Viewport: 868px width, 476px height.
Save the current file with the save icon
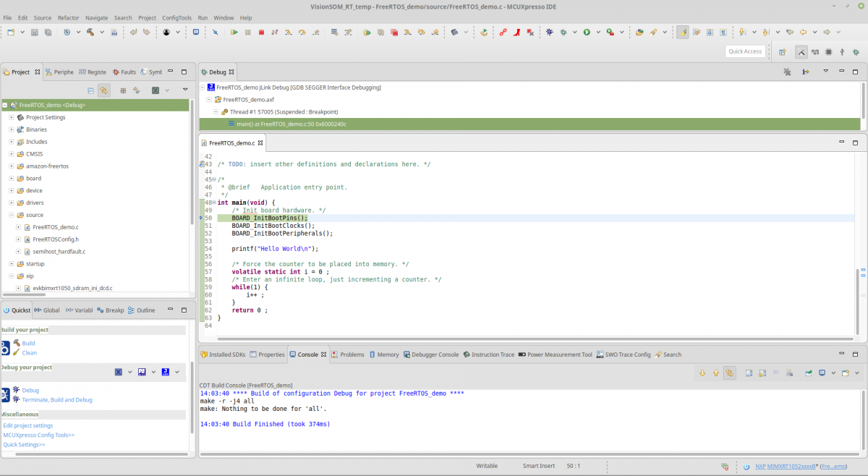click(x=34, y=32)
